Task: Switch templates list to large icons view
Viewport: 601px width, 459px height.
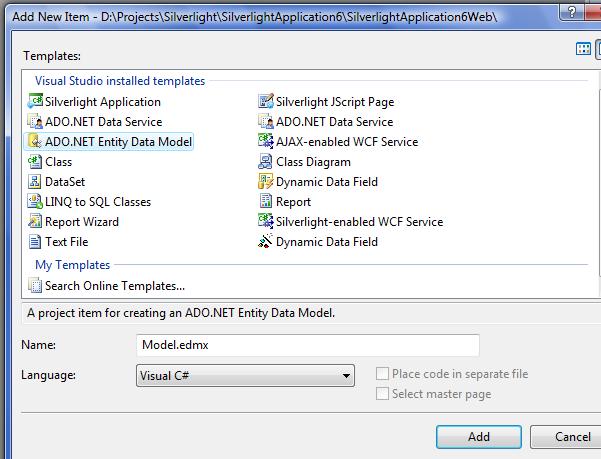Action: [x=584, y=49]
